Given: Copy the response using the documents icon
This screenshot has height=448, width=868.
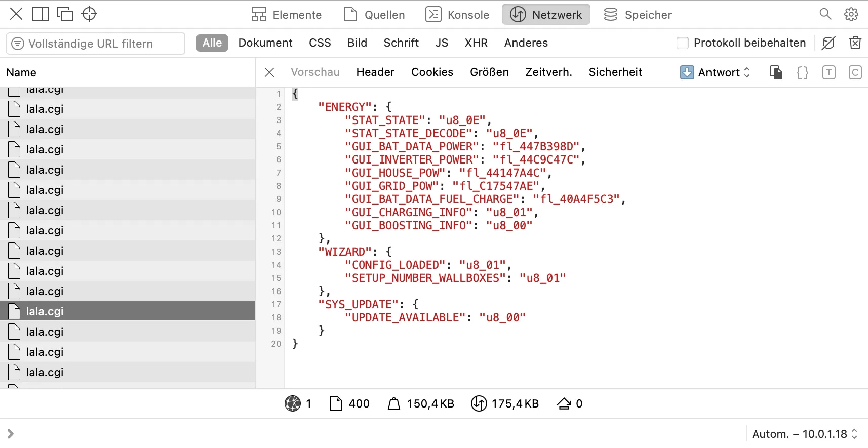Looking at the screenshot, I should 776,72.
